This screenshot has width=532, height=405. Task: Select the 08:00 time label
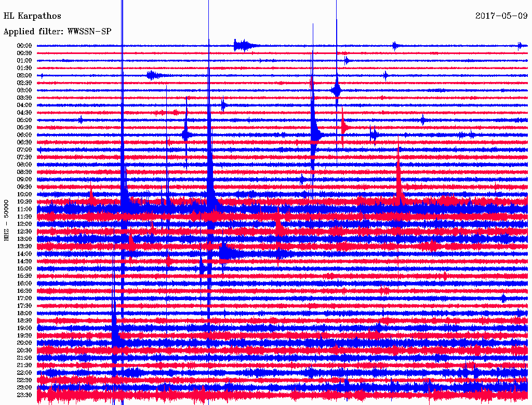tap(24, 165)
